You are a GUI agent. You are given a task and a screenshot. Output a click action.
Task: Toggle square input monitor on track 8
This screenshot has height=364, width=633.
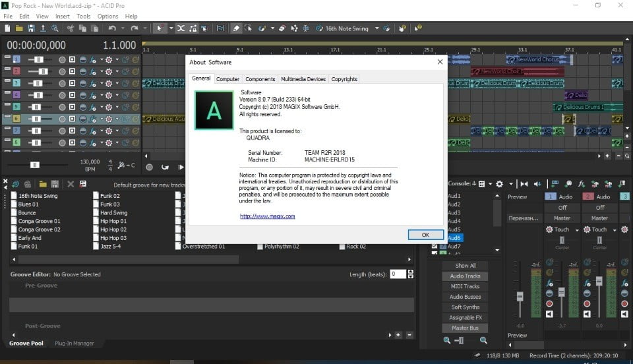point(73,143)
